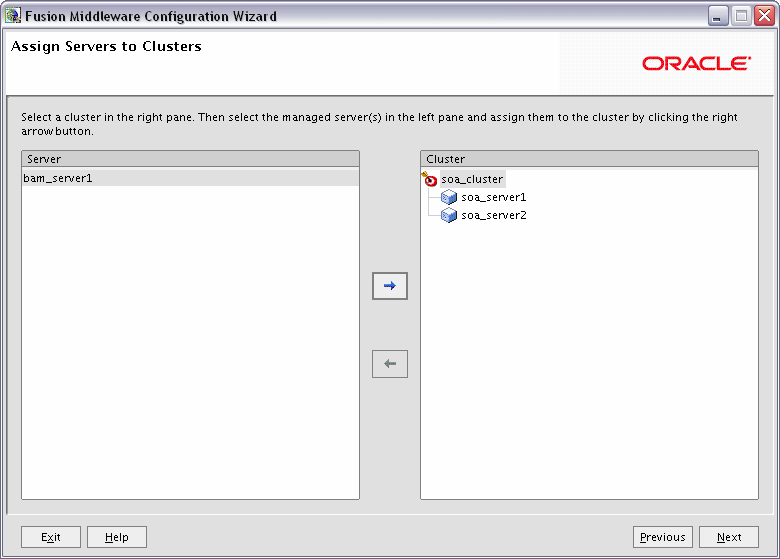
Task: Select bam_server1 in the Server list
Action: click(190, 178)
